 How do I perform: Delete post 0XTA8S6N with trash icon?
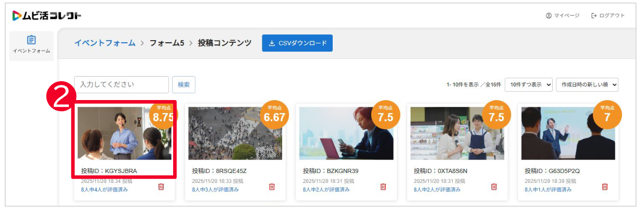pos(494,187)
